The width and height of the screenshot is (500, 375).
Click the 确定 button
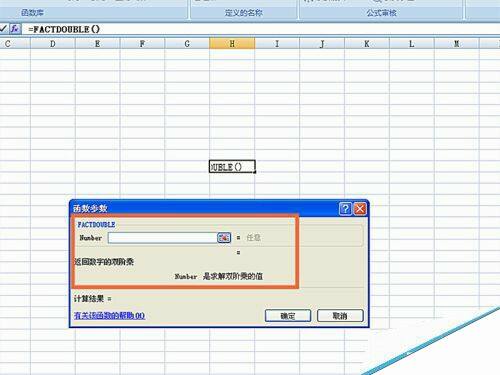(x=288, y=316)
